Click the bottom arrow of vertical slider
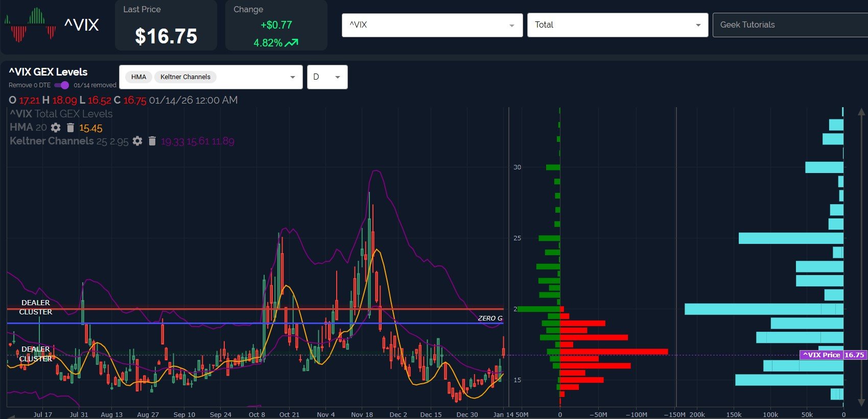This screenshot has width=868, height=419. click(861, 403)
